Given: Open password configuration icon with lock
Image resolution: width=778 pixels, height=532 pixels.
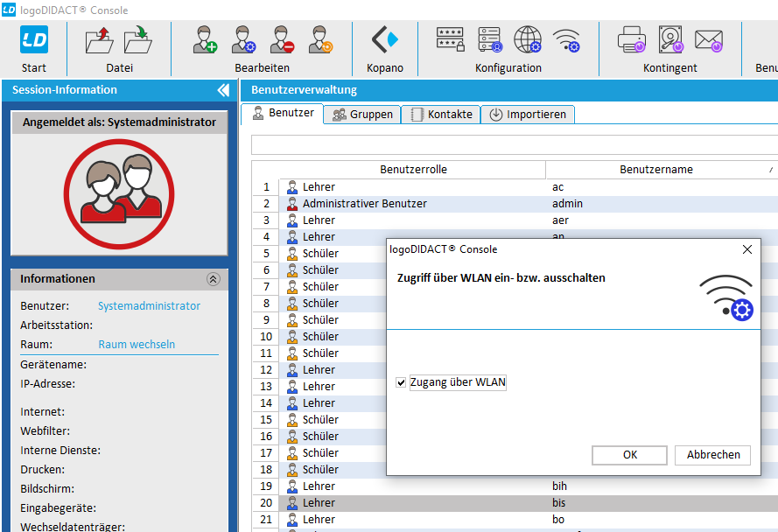Looking at the screenshot, I should tap(450, 39).
